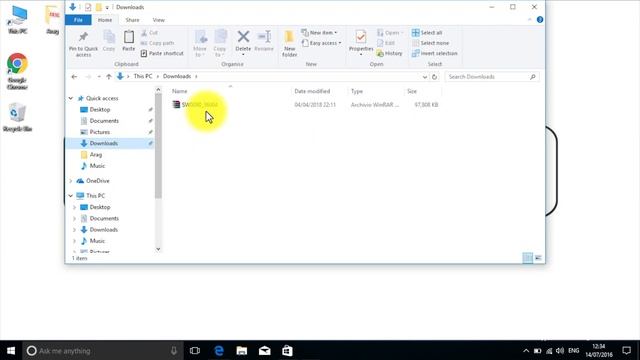Select Recycle Bin on desktop
The image size is (640, 360).
(x=17, y=117)
